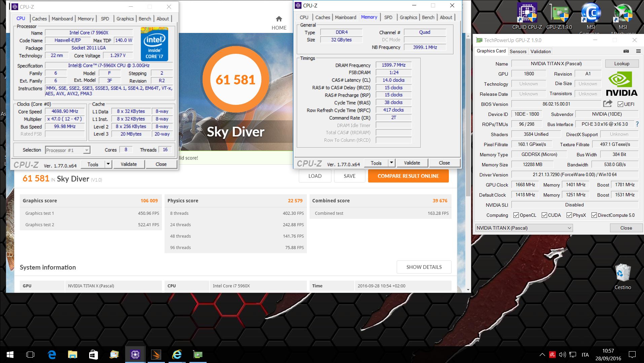644x363 pixels.
Task: Click the Bus Interface question mark icon
Action: pyautogui.click(x=637, y=124)
